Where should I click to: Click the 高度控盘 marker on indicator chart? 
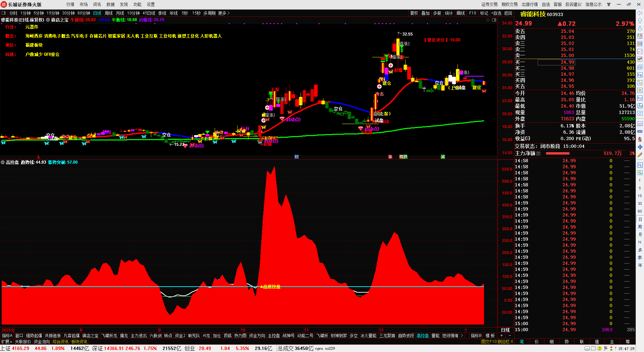coord(270,287)
